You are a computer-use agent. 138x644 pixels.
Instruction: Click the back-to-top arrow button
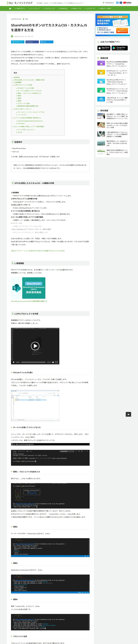click(x=128, y=414)
